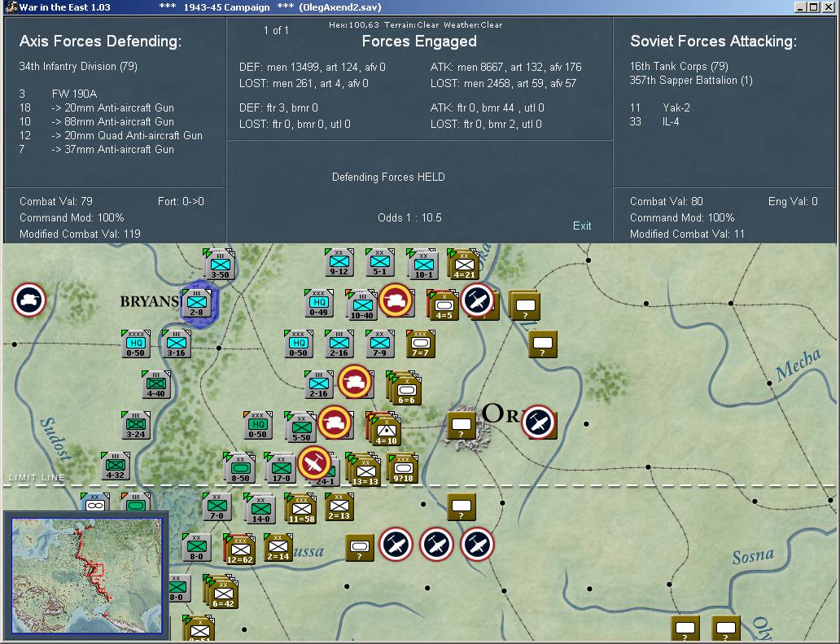
Task: Click the Yak-2 aircraft line
Action: [659, 107]
